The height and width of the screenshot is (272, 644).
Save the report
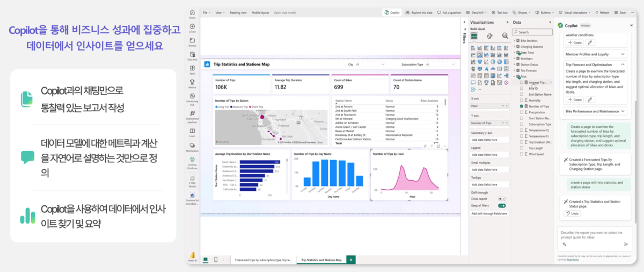coord(620,12)
